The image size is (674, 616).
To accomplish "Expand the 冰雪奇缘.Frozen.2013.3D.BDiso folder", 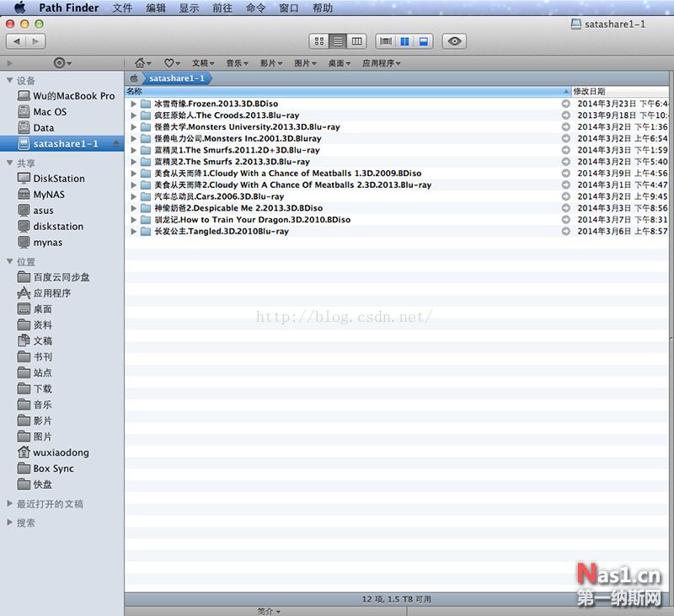I will (134, 103).
